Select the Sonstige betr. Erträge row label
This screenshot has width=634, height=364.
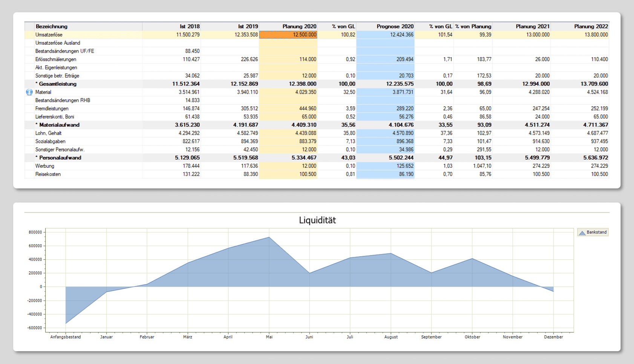pos(57,76)
